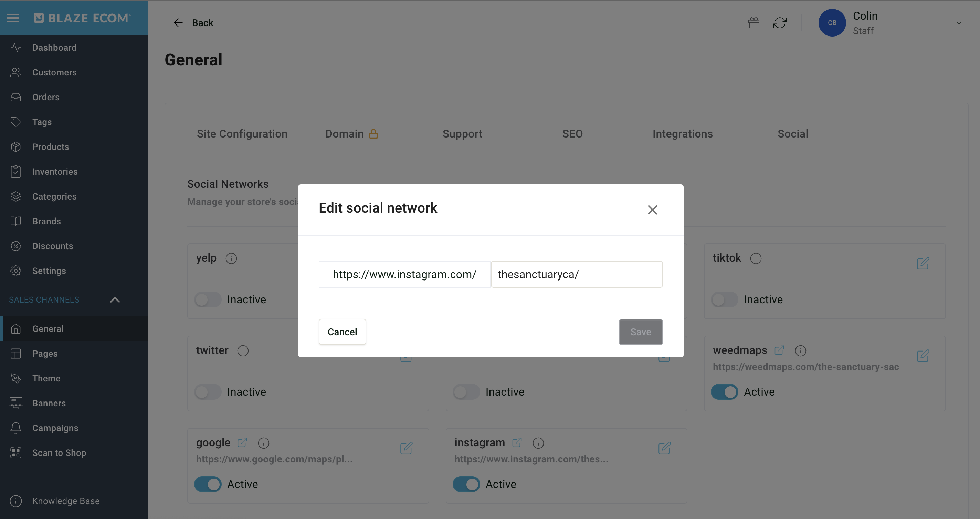Image resolution: width=980 pixels, height=519 pixels.
Task: Open the Colin user account dropdown
Action: [959, 23]
